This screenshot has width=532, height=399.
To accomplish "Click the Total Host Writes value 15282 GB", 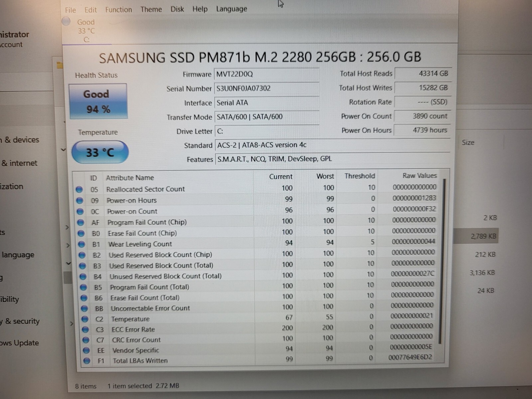I will click(x=423, y=88).
